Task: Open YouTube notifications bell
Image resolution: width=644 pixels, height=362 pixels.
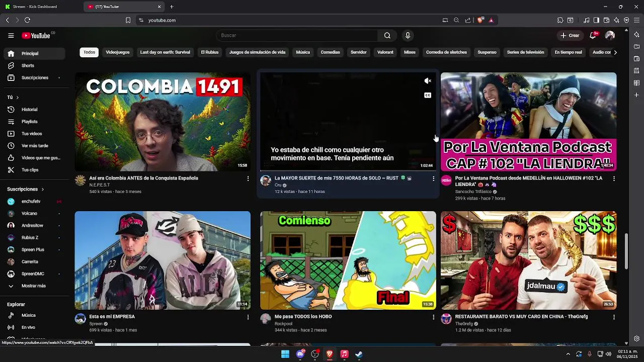Action: (x=593, y=35)
